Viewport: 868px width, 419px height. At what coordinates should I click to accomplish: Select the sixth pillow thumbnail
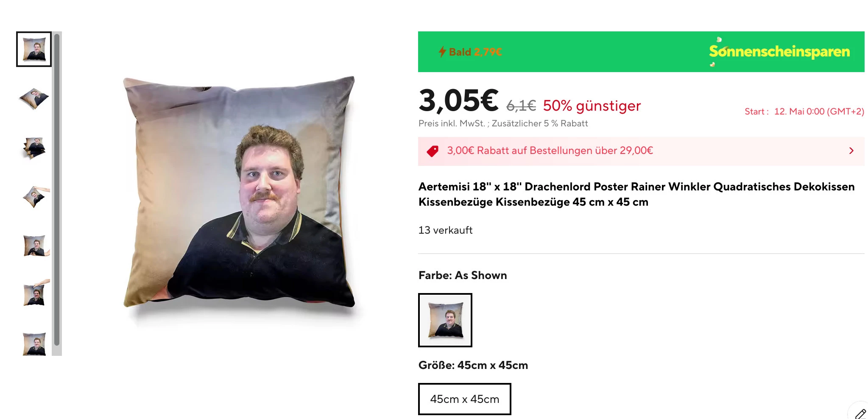36,293
